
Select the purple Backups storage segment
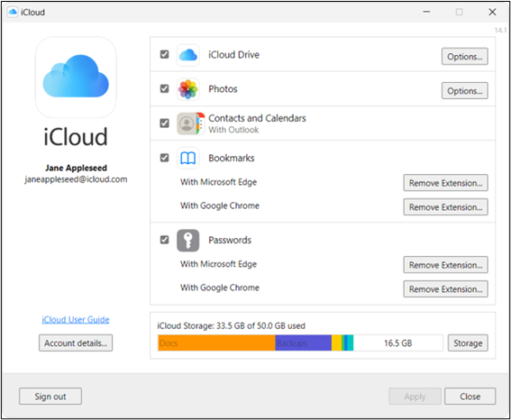coord(304,342)
